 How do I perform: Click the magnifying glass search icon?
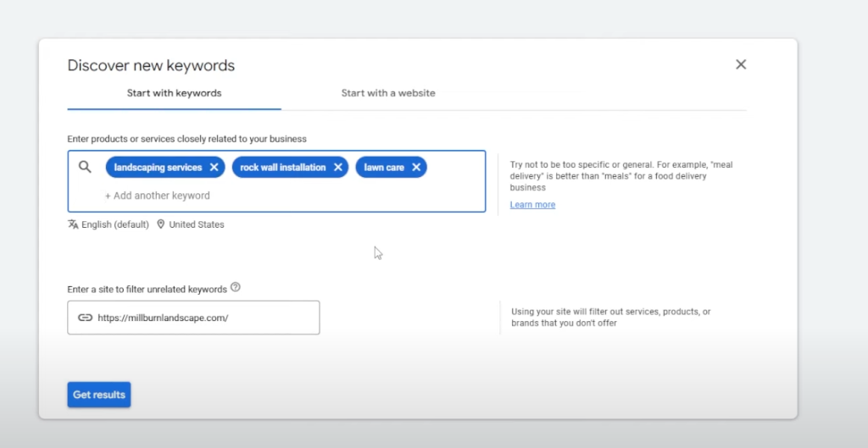[x=85, y=167]
